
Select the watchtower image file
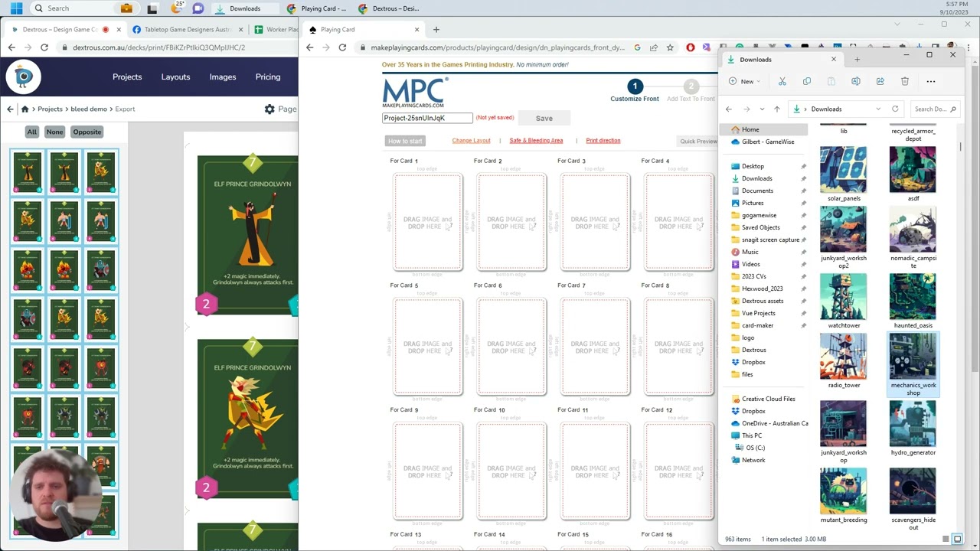click(844, 302)
